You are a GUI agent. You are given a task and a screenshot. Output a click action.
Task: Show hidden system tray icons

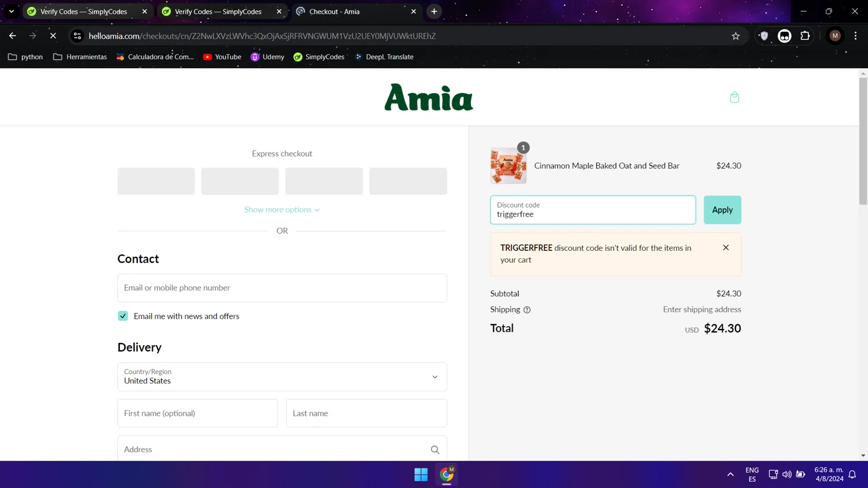pyautogui.click(x=730, y=475)
